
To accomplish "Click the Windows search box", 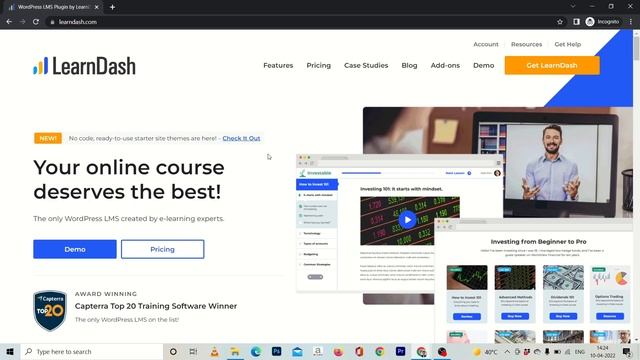I will point(92,351).
